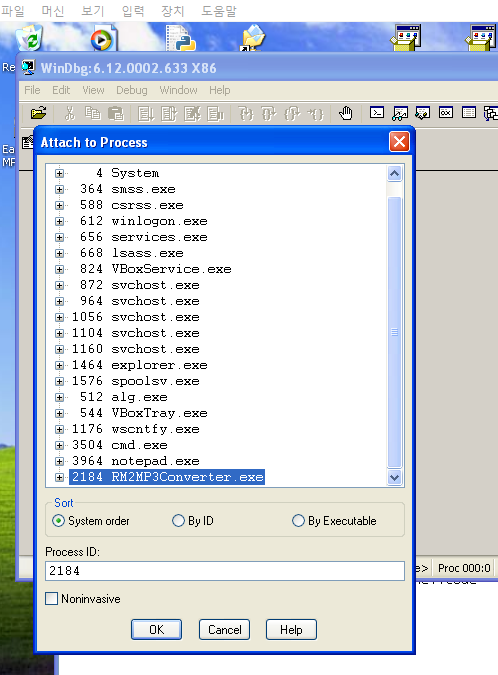This screenshot has height=675, width=498.
Task: Open the Memory window toolbar icon
Action: [x=469, y=113]
